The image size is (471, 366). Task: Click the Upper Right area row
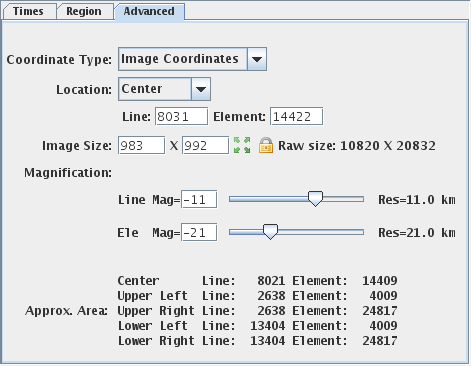(257, 311)
